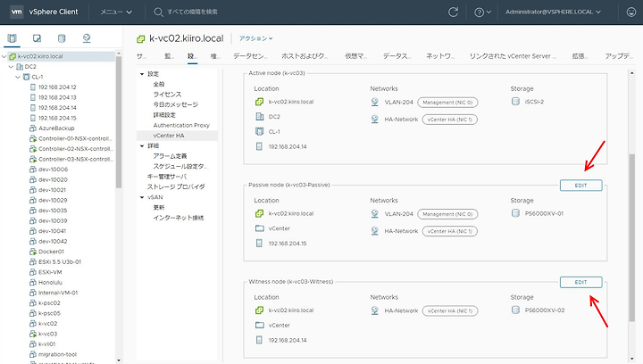Collapse the 詳細 section in settings
The width and height of the screenshot is (643, 364).
142,145
